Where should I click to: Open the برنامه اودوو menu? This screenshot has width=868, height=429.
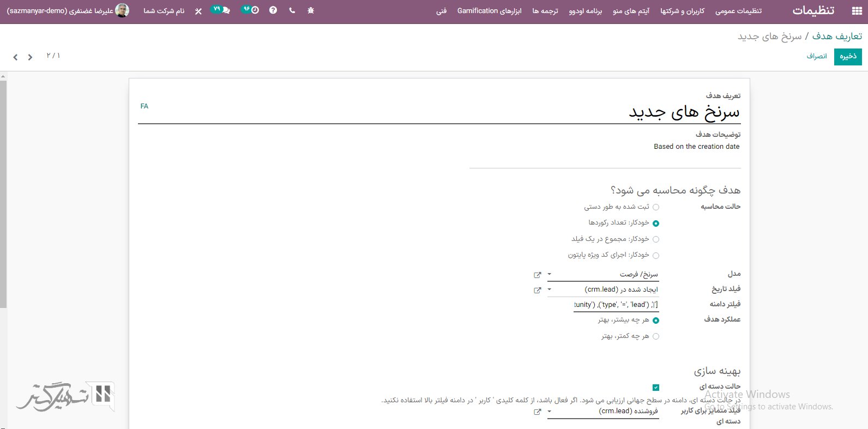coord(585,11)
